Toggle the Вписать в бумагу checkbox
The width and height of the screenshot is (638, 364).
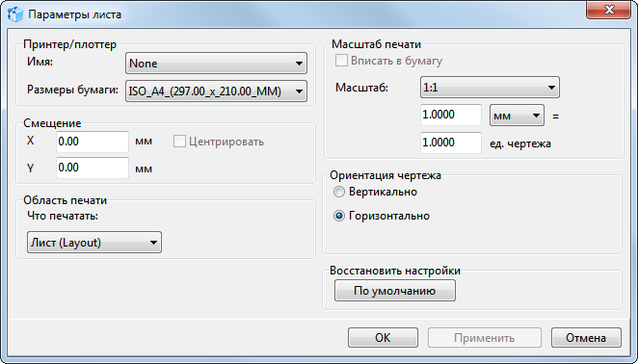click(341, 61)
